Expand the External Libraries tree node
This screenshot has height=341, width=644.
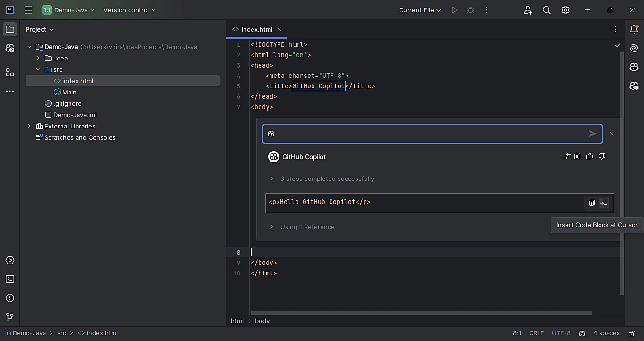coord(29,127)
